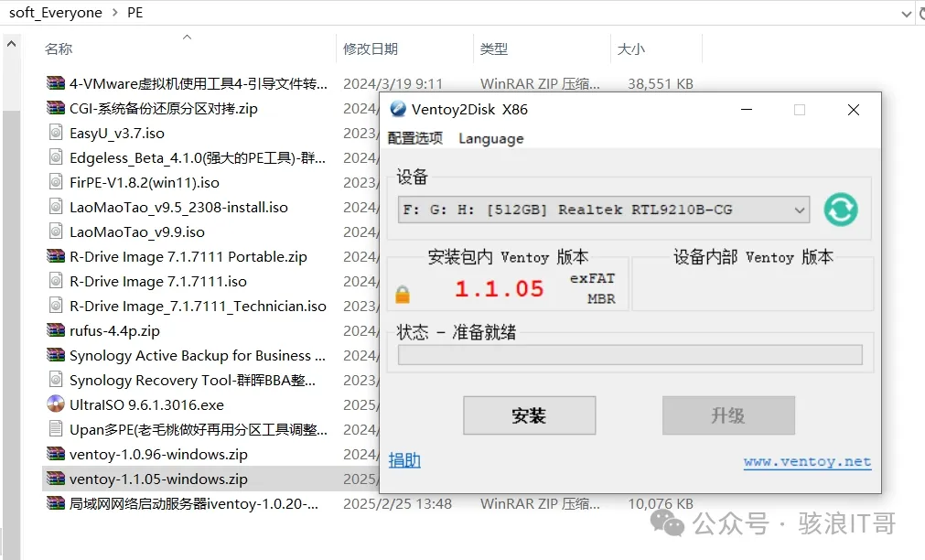Open the Language menu
Screen dimensions: 925x560
click(490, 138)
